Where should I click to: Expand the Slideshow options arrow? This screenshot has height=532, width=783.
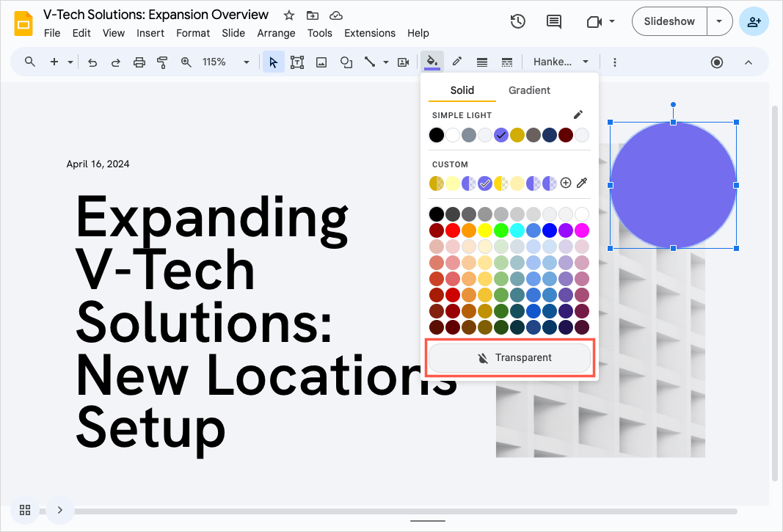click(719, 21)
